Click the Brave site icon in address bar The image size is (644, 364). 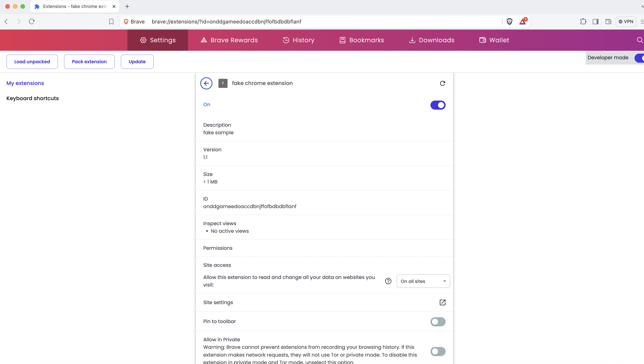tap(126, 22)
